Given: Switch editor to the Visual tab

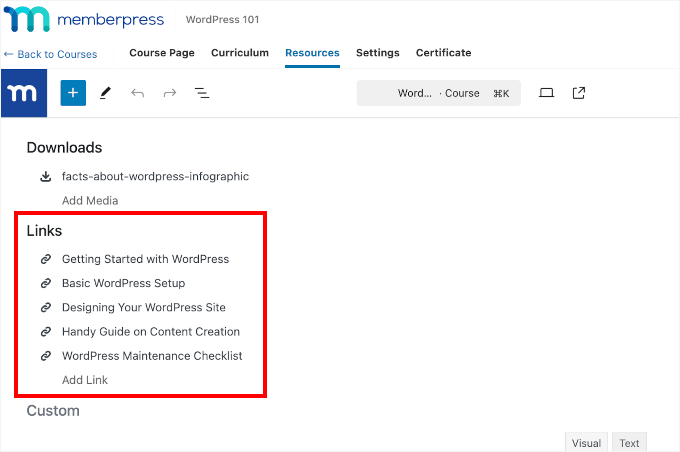Looking at the screenshot, I should click(x=586, y=442).
